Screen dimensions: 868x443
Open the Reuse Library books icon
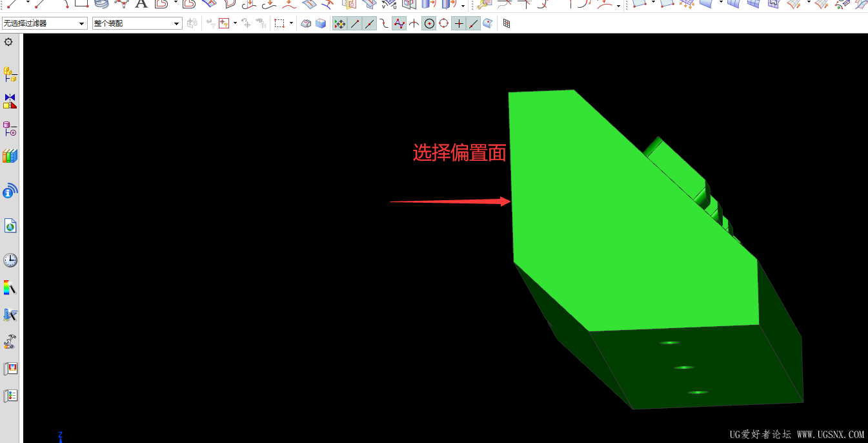(10, 156)
